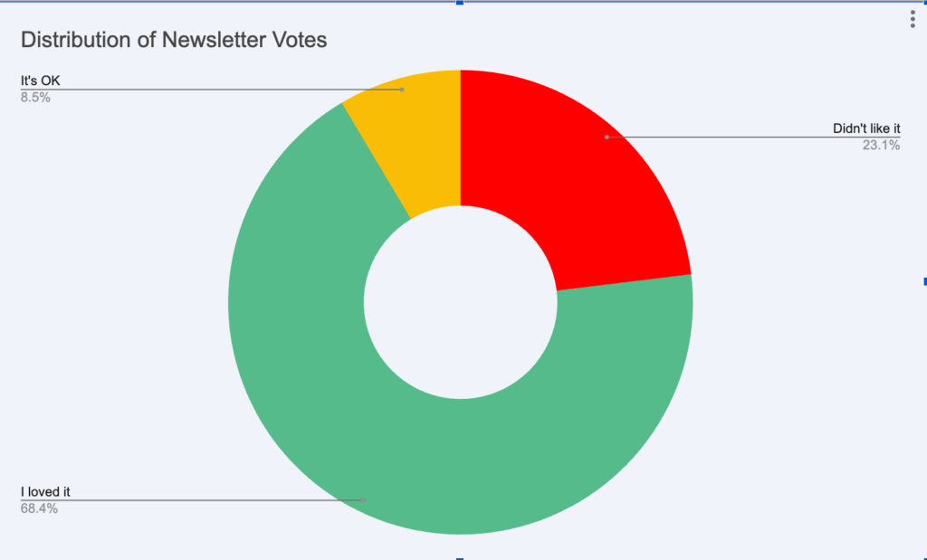The image size is (927, 560).
Task: Click the bottom-center chart resize handle
Action: click(460, 557)
